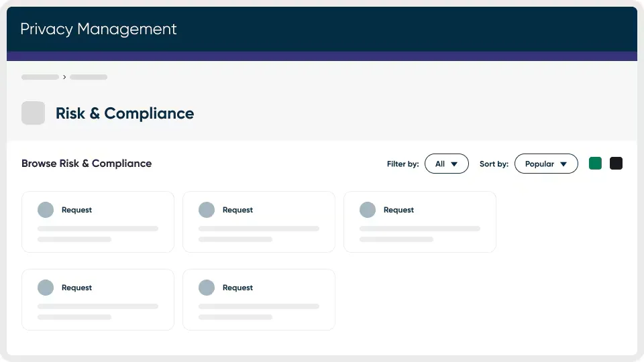The image size is (644, 362).
Task: Click the arrow in the Popular dropdown
Action: [563, 164]
